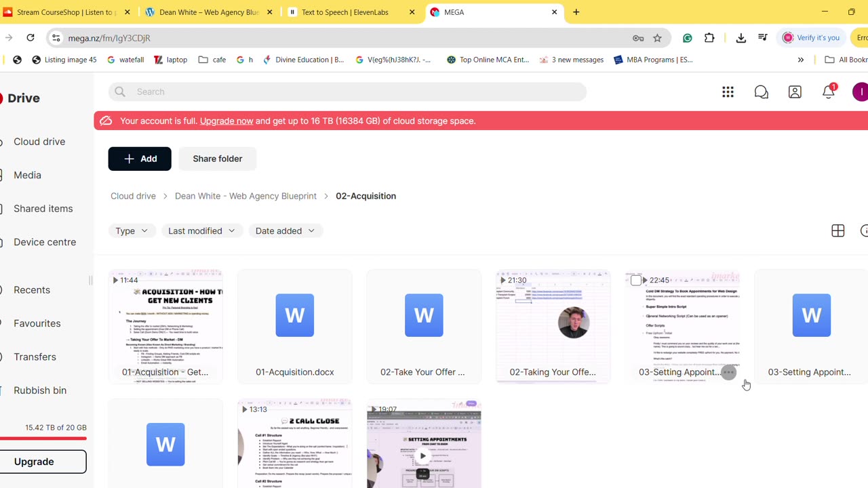The height and width of the screenshot is (488, 868).
Task: Open Media in the sidebar
Action: pyautogui.click(x=27, y=175)
